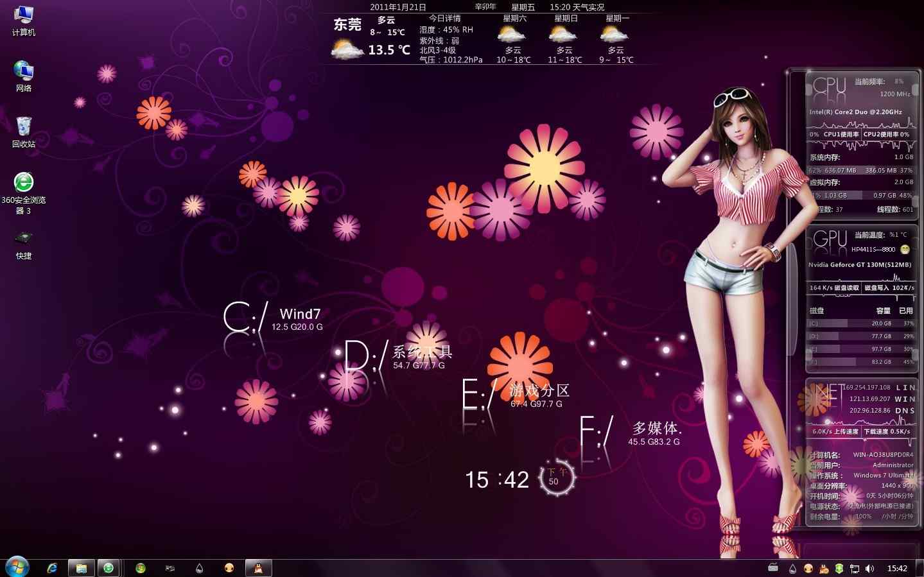Click the water-drop icon in the system tray
Viewport: 924px width, 577px height.
tap(792, 569)
